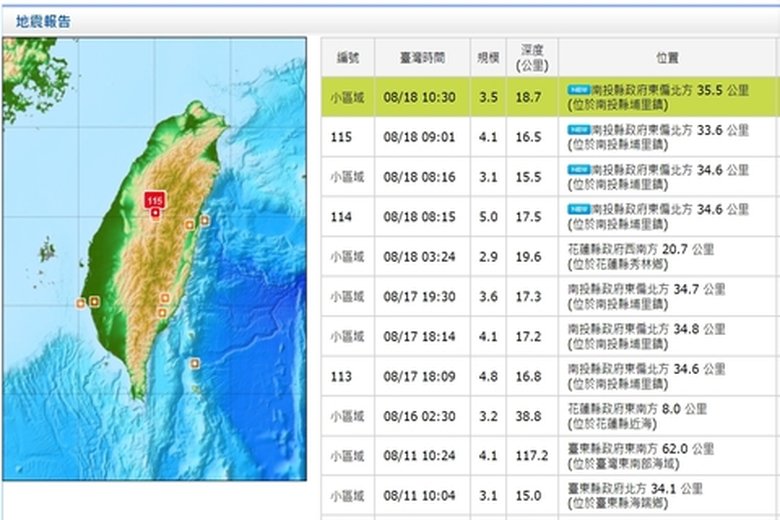Sort by the 規模 column header
Image resolution: width=780 pixels, height=520 pixels.
coord(488,57)
